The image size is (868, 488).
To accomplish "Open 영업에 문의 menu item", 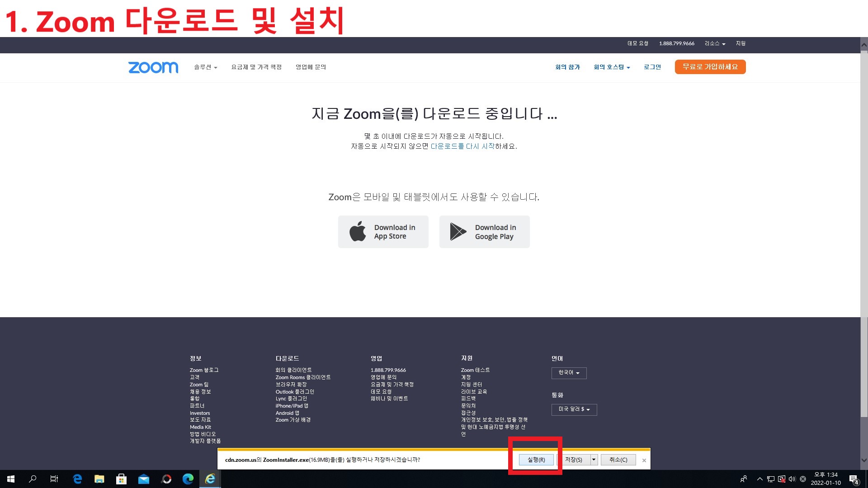I will (311, 67).
